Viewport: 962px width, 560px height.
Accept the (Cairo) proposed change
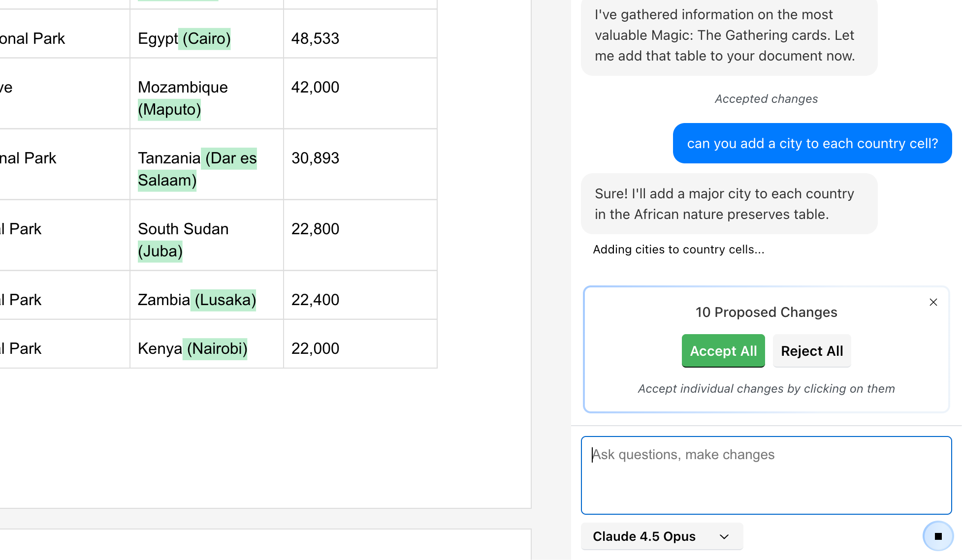pos(206,38)
